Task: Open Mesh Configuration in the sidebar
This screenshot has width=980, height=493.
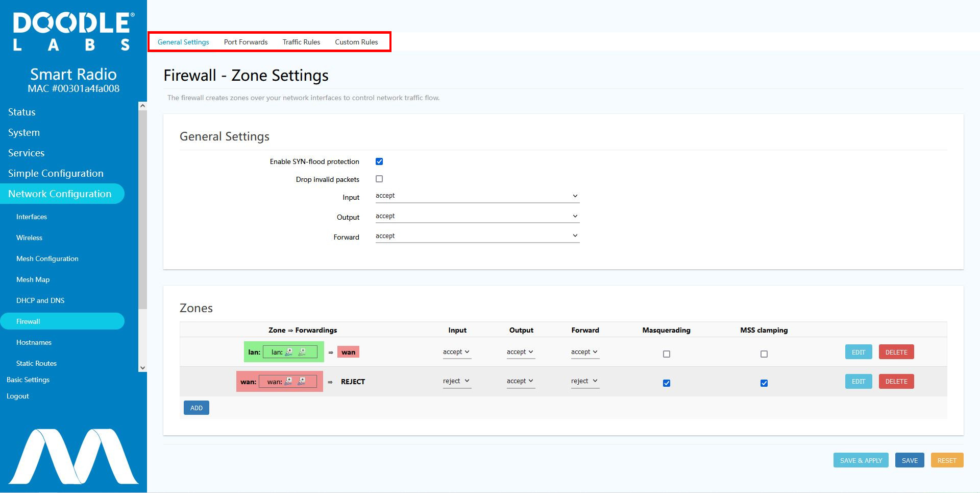Action: coord(47,259)
